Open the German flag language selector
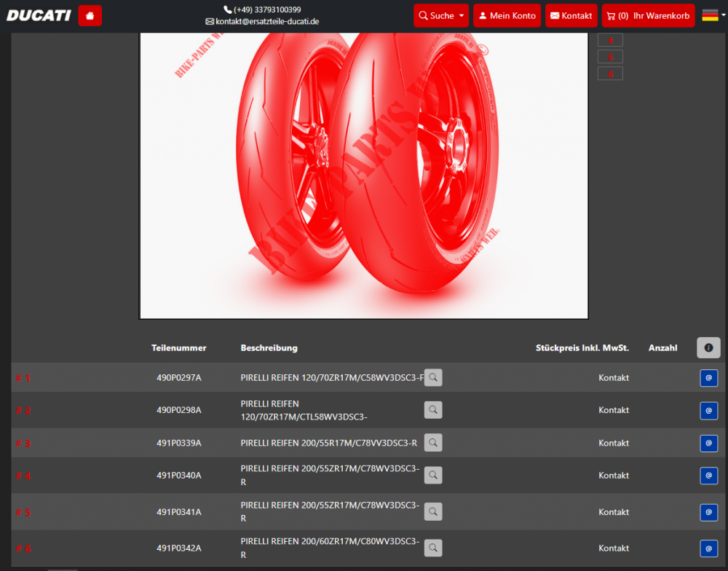Viewport: 728px width, 571px height. (x=713, y=15)
